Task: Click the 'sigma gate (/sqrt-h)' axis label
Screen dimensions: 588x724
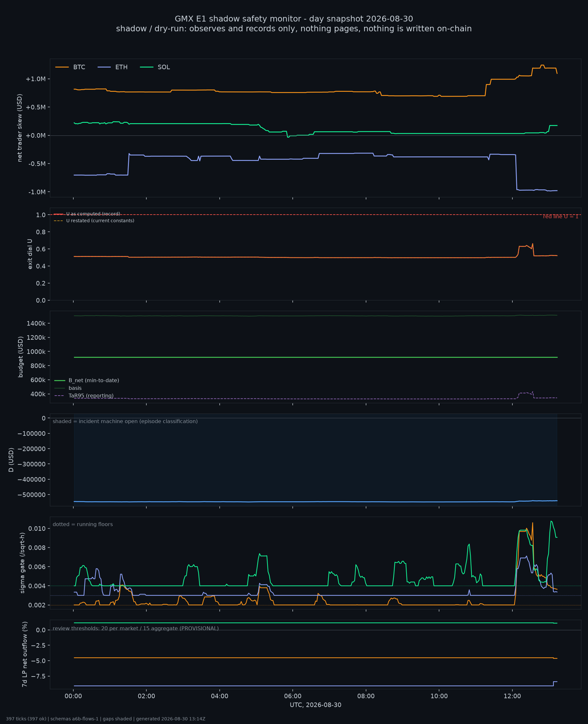Action: pos(22,563)
